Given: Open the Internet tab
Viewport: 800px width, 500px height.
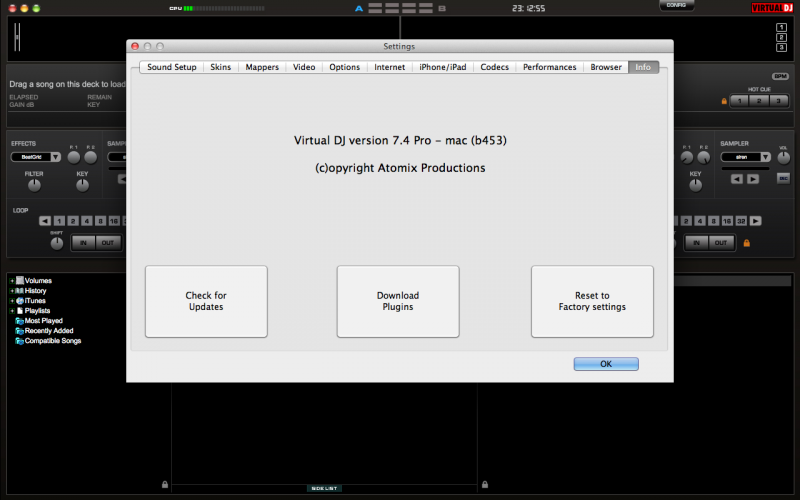Looking at the screenshot, I should click(389, 67).
